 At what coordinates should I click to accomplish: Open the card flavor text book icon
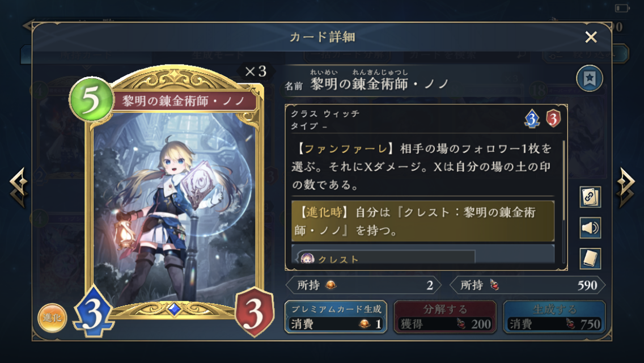click(x=590, y=259)
